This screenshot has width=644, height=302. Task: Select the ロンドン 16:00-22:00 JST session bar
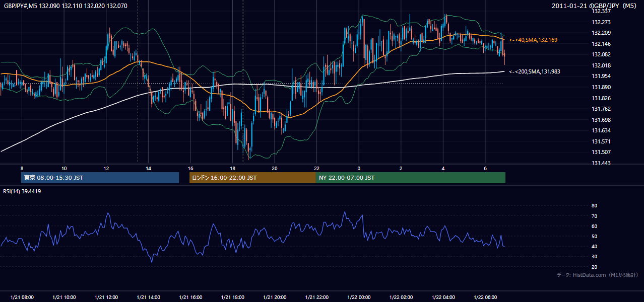(x=252, y=178)
